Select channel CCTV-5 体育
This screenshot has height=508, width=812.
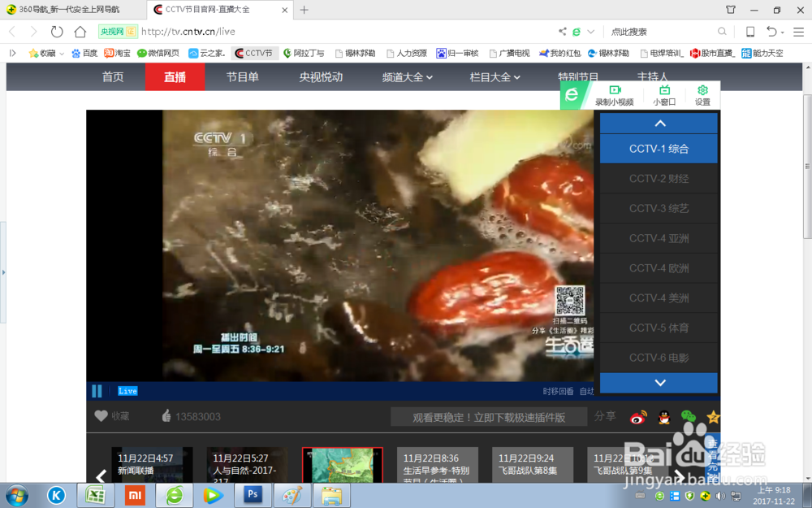coord(659,328)
